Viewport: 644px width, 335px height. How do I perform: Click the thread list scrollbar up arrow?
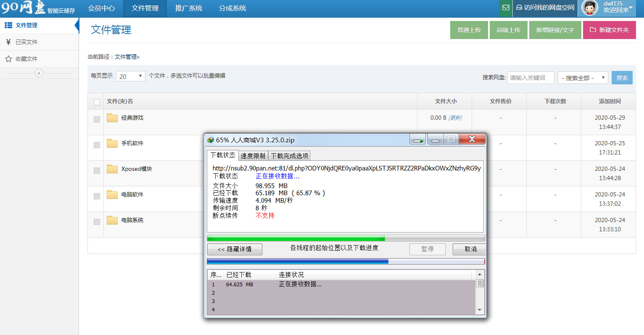480,274
